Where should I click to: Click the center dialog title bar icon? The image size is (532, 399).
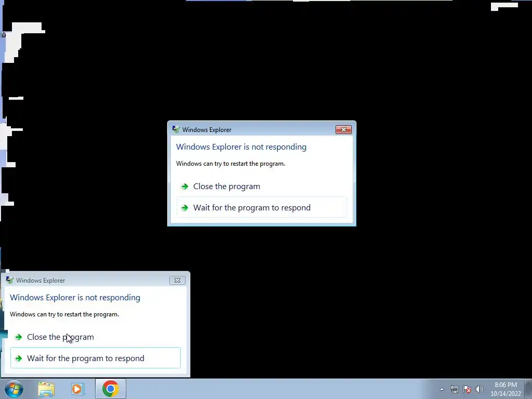point(176,129)
